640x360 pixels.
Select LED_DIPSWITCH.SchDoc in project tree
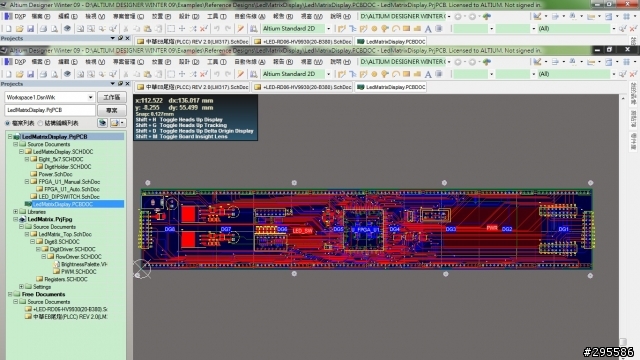pyautogui.click(x=69, y=197)
